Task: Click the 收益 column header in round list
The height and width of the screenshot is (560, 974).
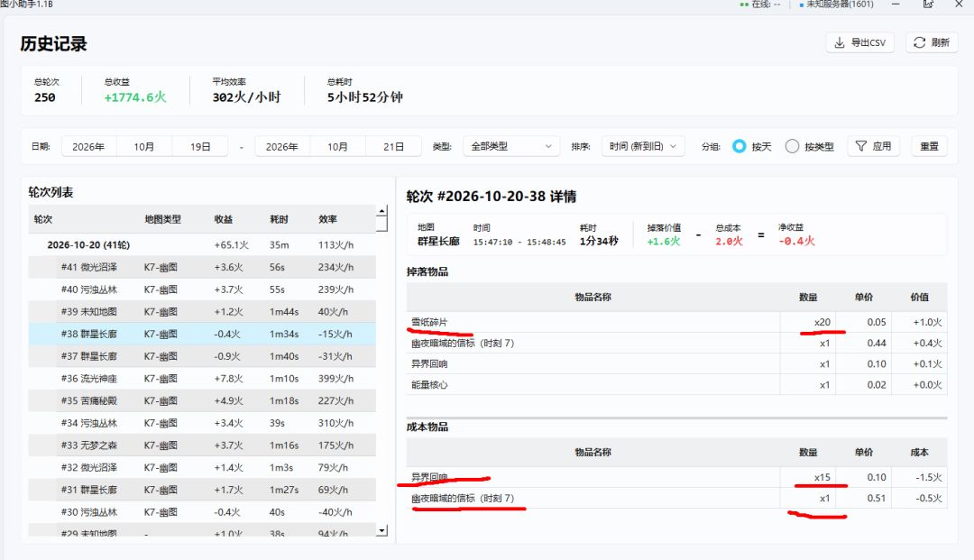Action: (x=223, y=219)
